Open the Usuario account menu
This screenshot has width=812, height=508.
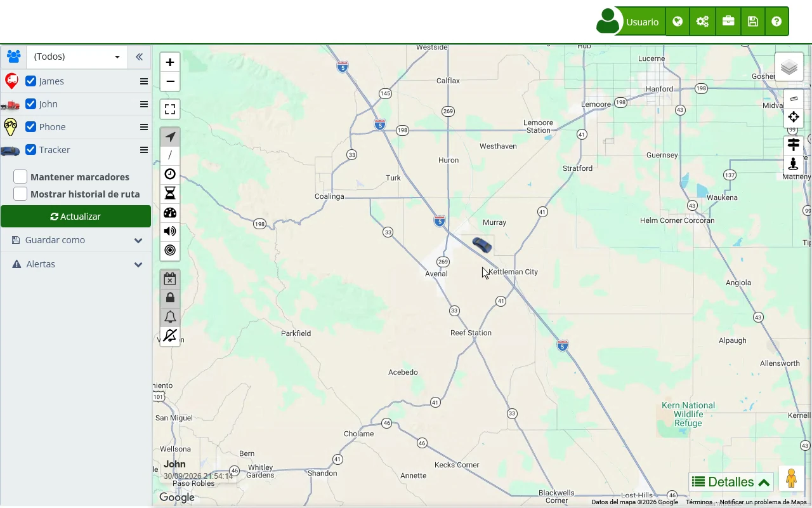tap(631, 22)
